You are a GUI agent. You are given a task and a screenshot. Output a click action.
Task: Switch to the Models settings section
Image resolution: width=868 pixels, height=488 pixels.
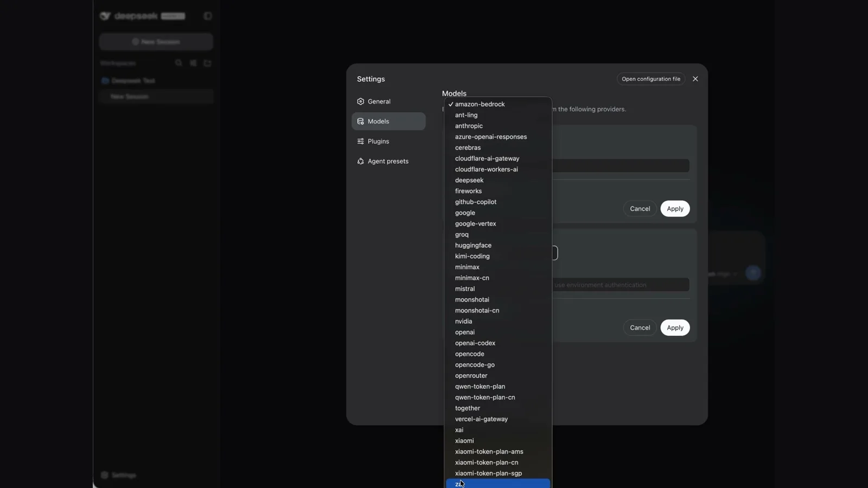pyautogui.click(x=388, y=121)
